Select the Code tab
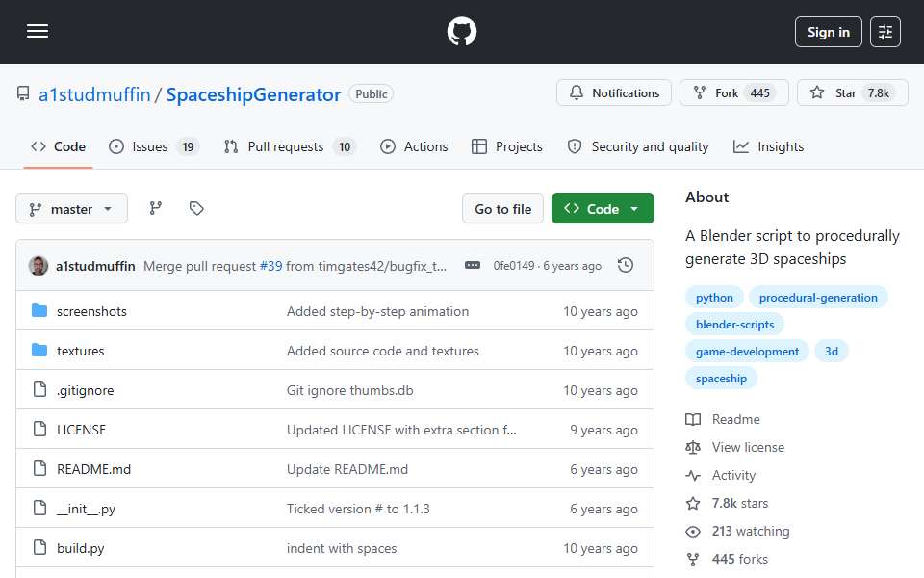 coord(59,146)
